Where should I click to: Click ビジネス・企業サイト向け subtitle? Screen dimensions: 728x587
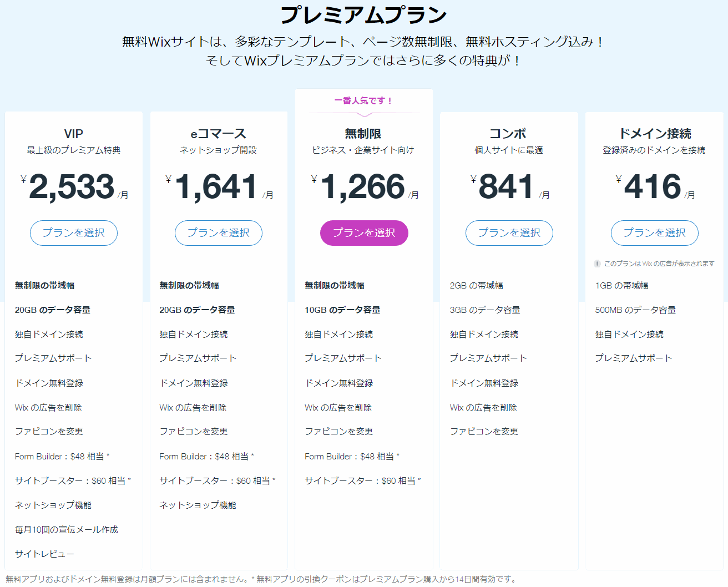click(363, 150)
